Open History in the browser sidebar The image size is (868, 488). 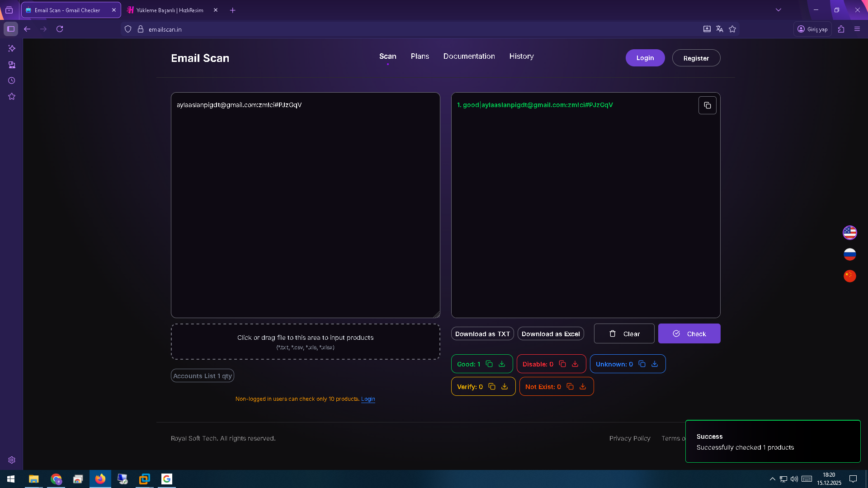pyautogui.click(x=12, y=80)
